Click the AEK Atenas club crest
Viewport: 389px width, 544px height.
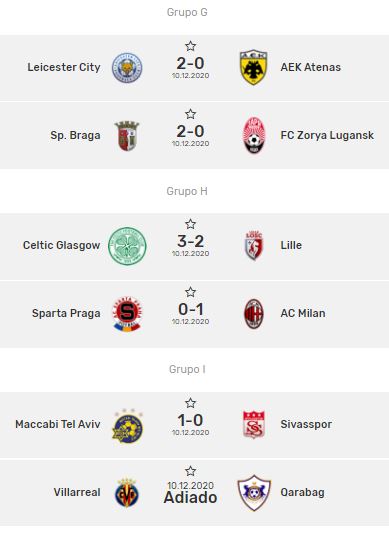254,67
